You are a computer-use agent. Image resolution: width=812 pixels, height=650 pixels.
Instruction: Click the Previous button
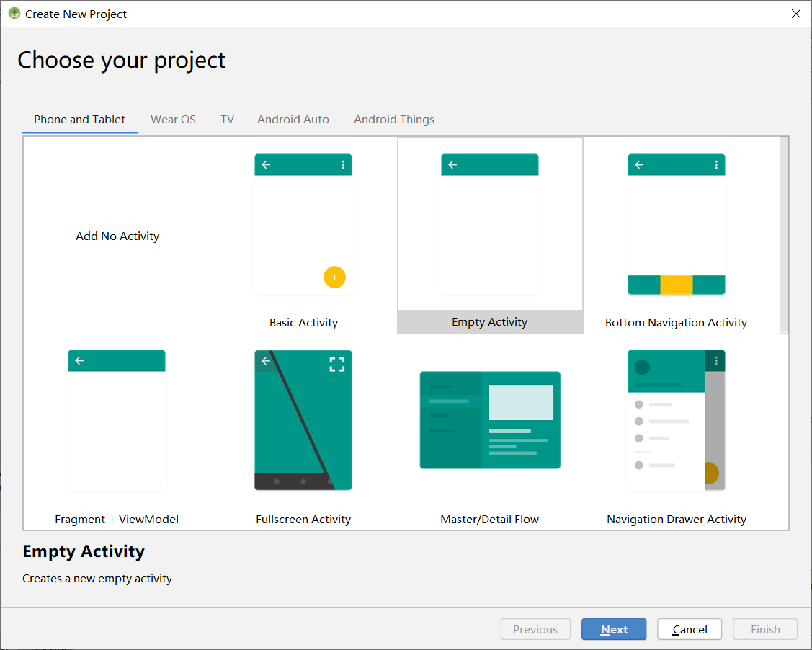click(x=535, y=629)
